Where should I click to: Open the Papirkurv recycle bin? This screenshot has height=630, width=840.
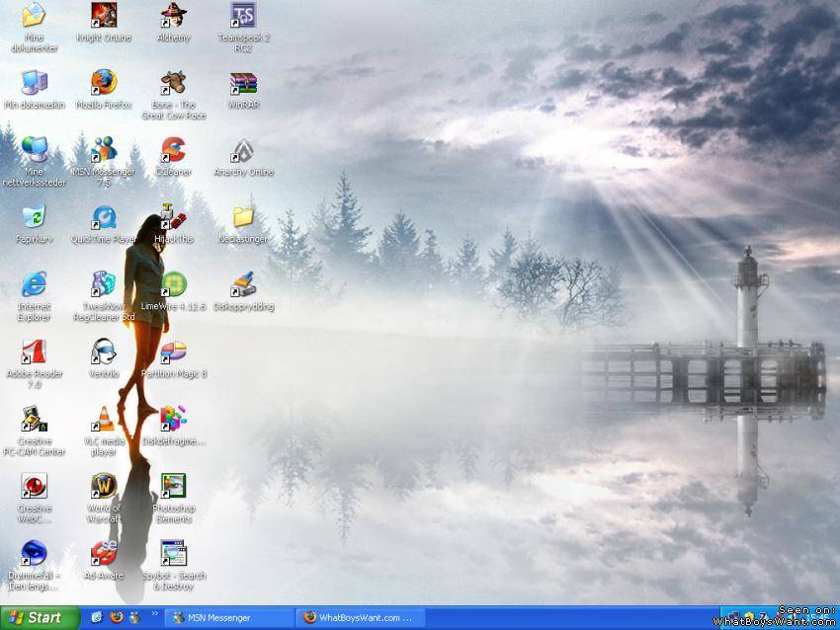click(x=34, y=218)
